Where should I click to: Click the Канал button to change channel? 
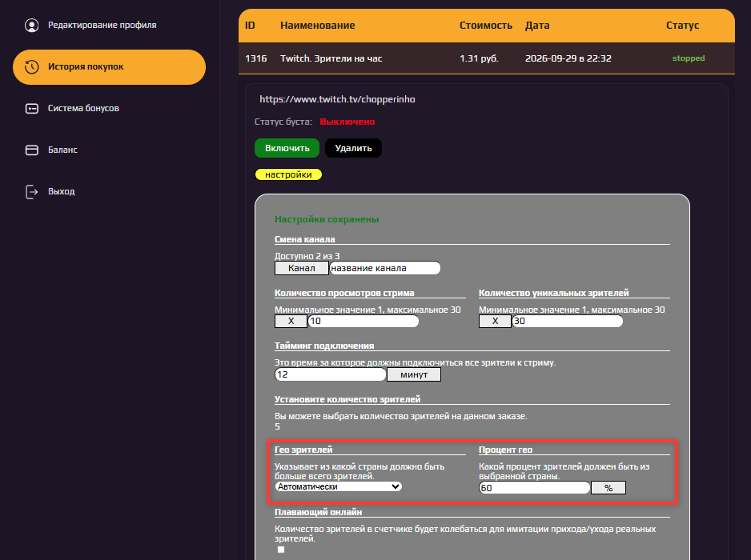302,268
